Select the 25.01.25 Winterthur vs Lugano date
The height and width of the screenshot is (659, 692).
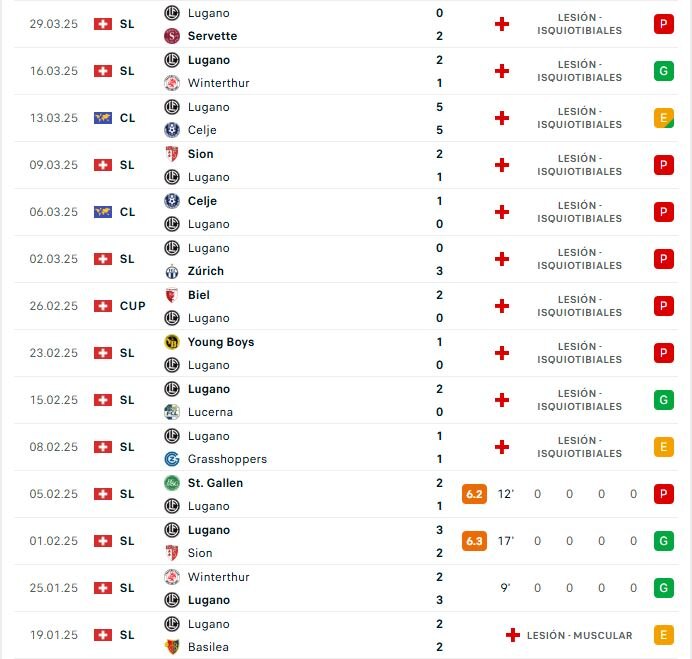pos(53,588)
